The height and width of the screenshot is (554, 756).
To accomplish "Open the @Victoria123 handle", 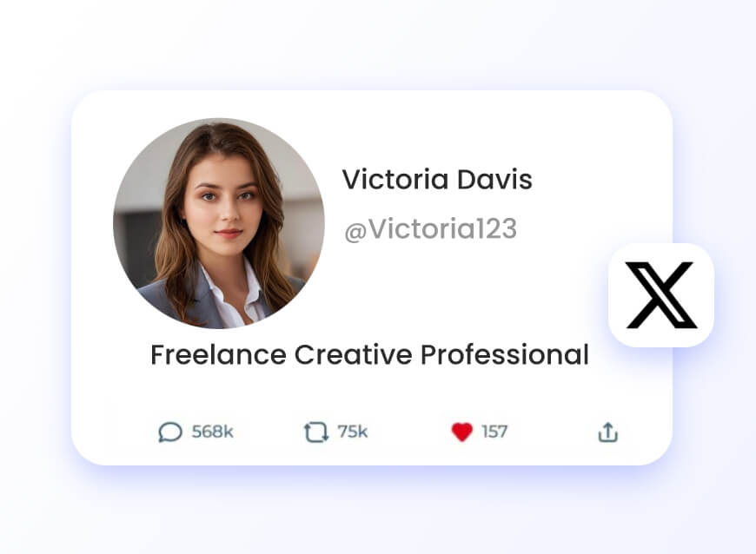I will [x=430, y=229].
